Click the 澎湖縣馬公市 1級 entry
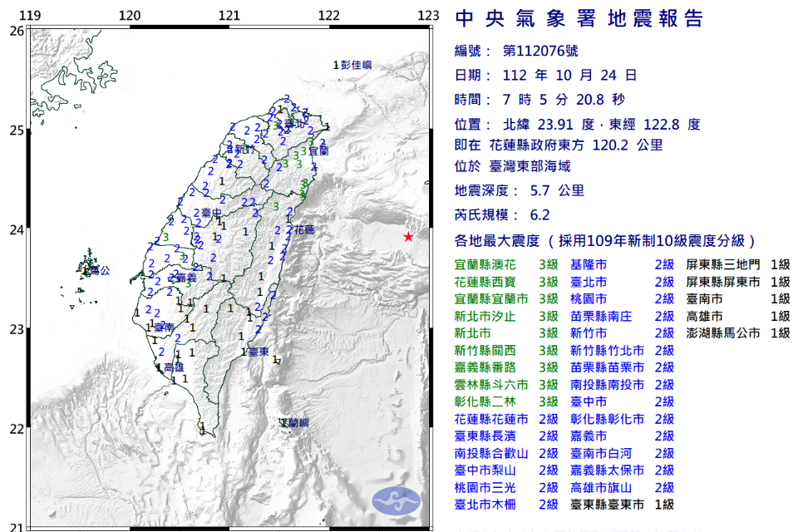798x532 pixels. point(738,333)
